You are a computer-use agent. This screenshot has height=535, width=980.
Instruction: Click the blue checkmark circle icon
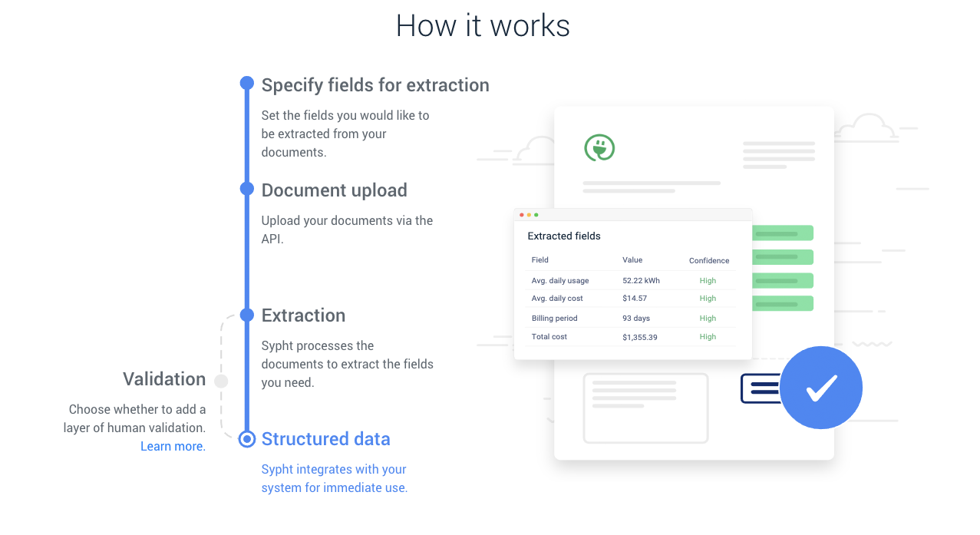pos(821,388)
